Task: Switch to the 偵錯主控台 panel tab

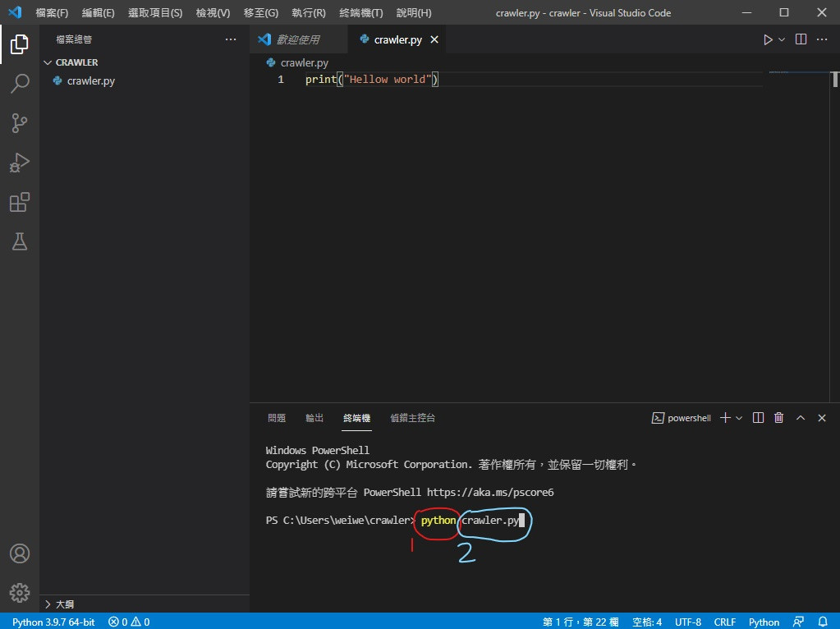Action: click(x=412, y=418)
